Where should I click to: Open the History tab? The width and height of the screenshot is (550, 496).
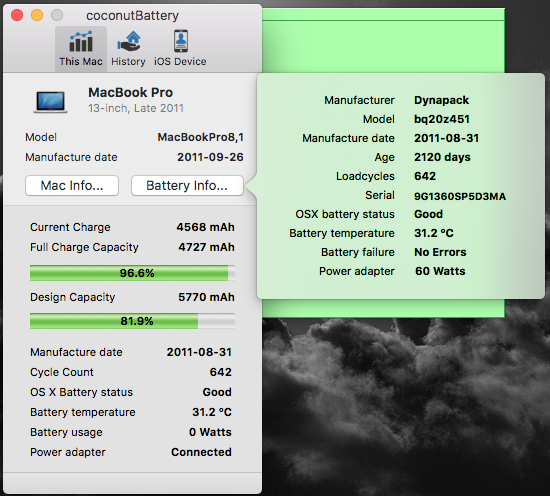128,49
